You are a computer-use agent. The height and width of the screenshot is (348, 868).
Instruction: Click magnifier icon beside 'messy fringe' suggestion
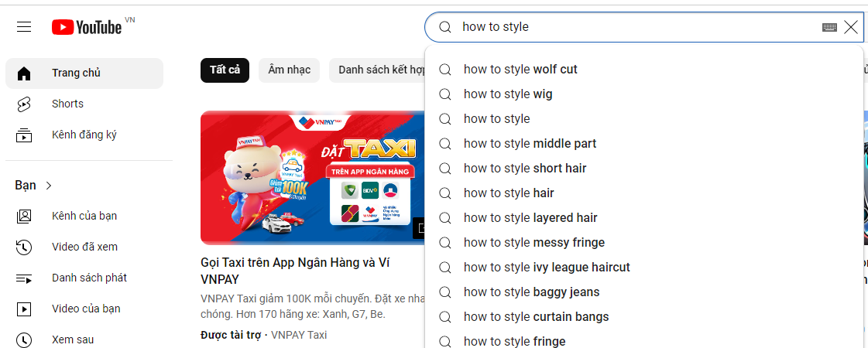point(445,242)
